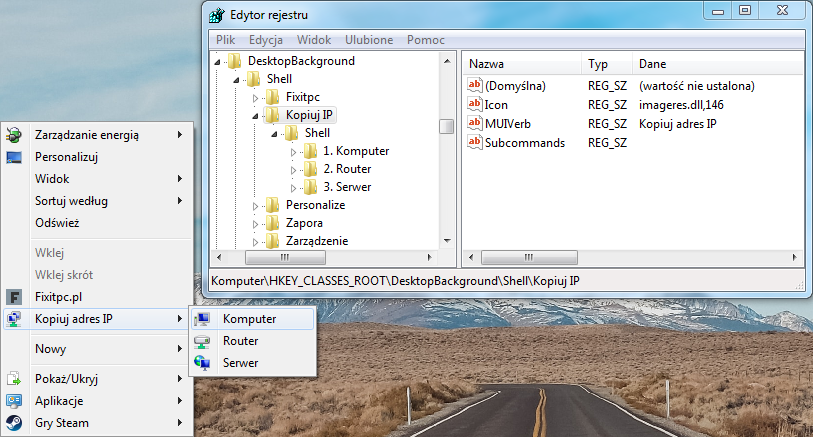Viewport: 813px width, 437px height.
Task: Select Serwer in the submenu
Action: (253, 363)
